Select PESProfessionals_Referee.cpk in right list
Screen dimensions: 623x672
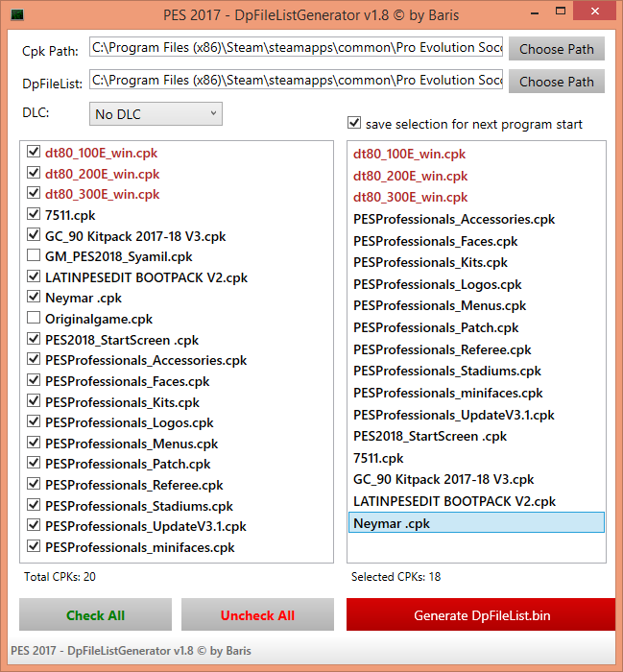[x=476, y=349]
